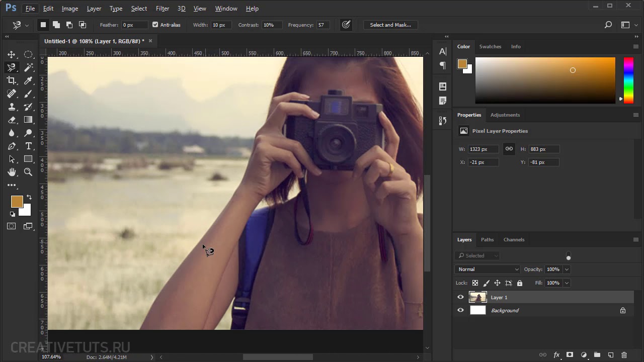Expand the Fill value dropdown
Viewport: 644px width, 362px height.
tap(567, 283)
